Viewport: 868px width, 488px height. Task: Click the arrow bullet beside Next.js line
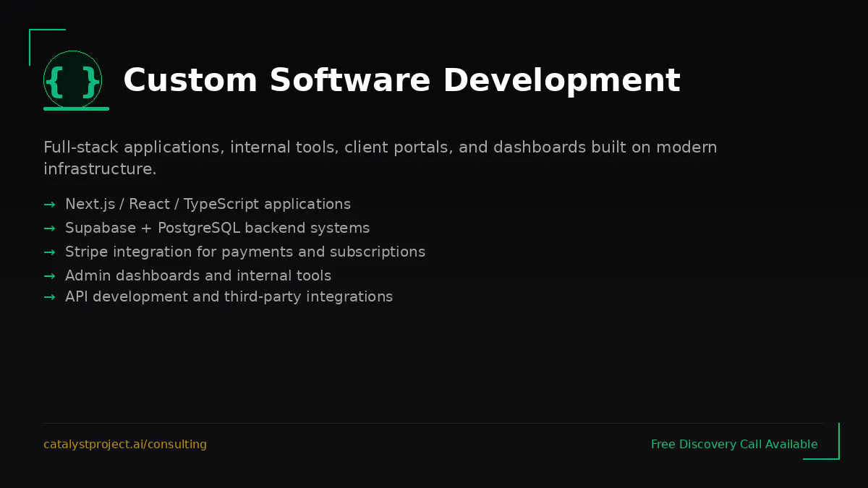49,205
